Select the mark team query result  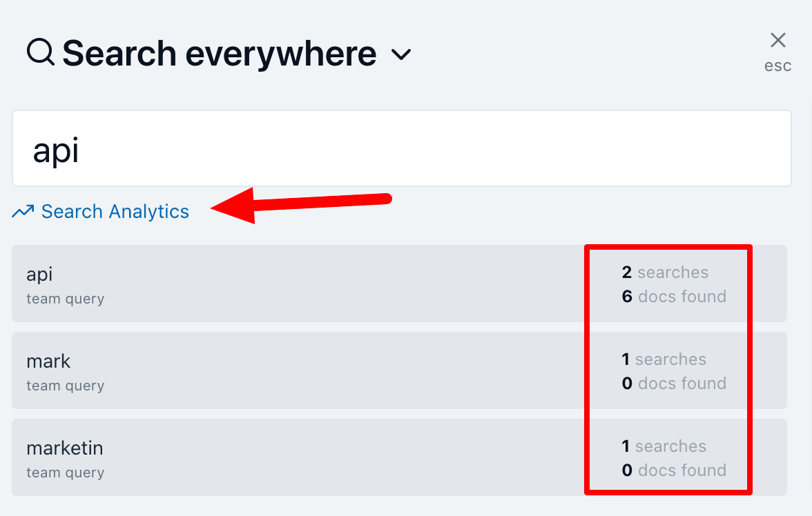point(276,370)
